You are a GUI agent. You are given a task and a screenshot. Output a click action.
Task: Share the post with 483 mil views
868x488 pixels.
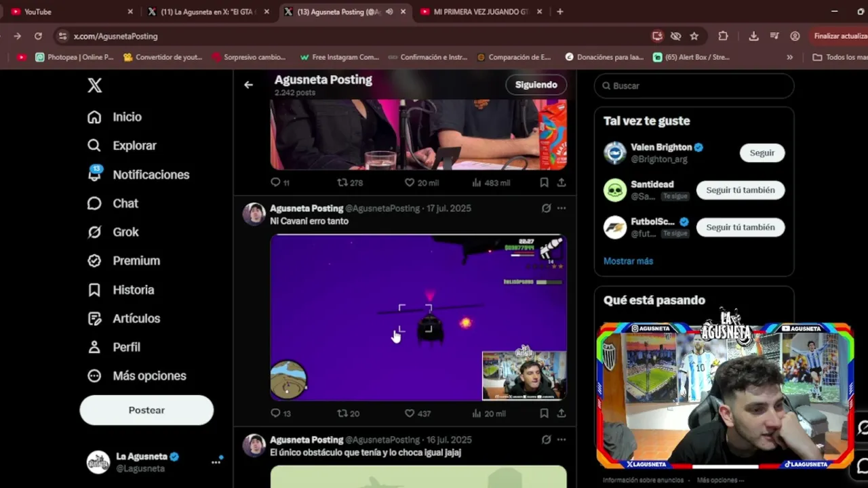(561, 182)
